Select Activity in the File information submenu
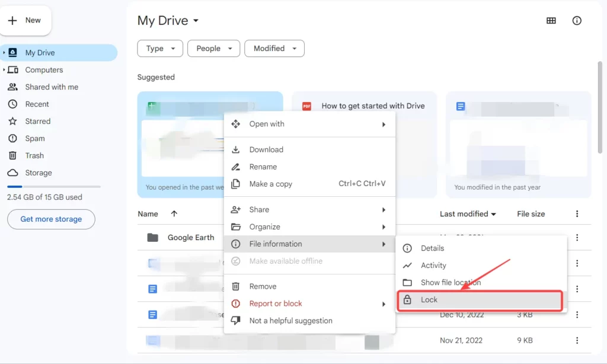Screen dimensions: 607x364 [x=481, y=265]
